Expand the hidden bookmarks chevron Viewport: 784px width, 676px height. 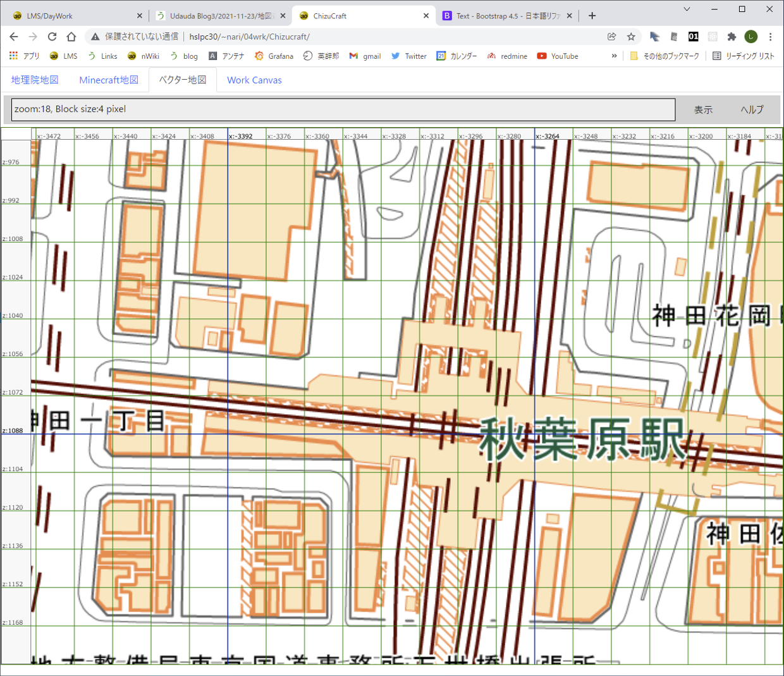point(614,56)
